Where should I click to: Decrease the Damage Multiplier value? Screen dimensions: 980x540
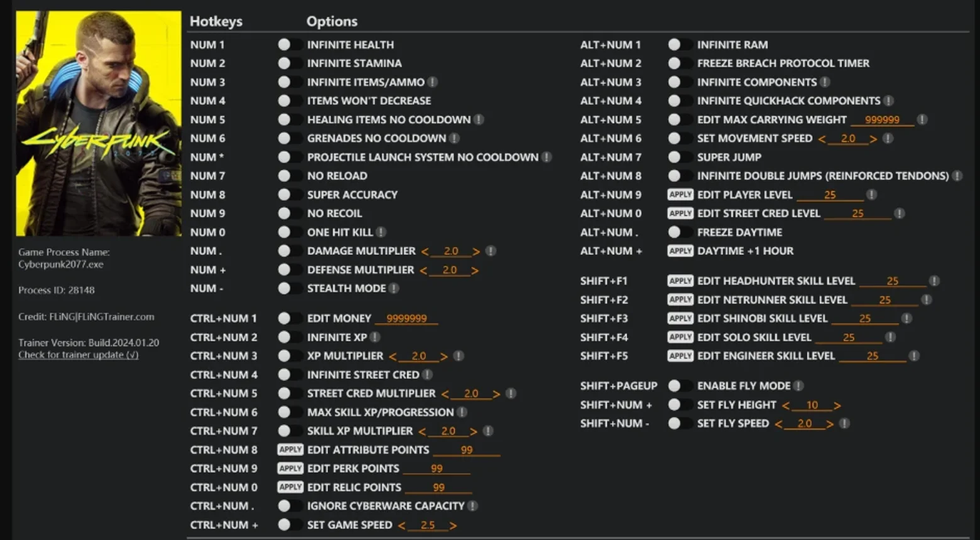(425, 252)
